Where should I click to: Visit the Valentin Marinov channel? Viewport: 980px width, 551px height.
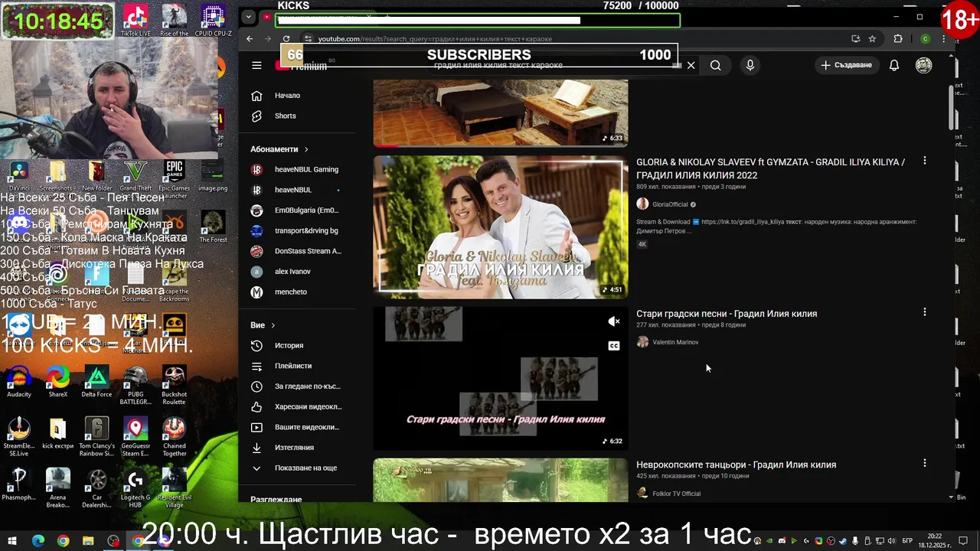675,342
